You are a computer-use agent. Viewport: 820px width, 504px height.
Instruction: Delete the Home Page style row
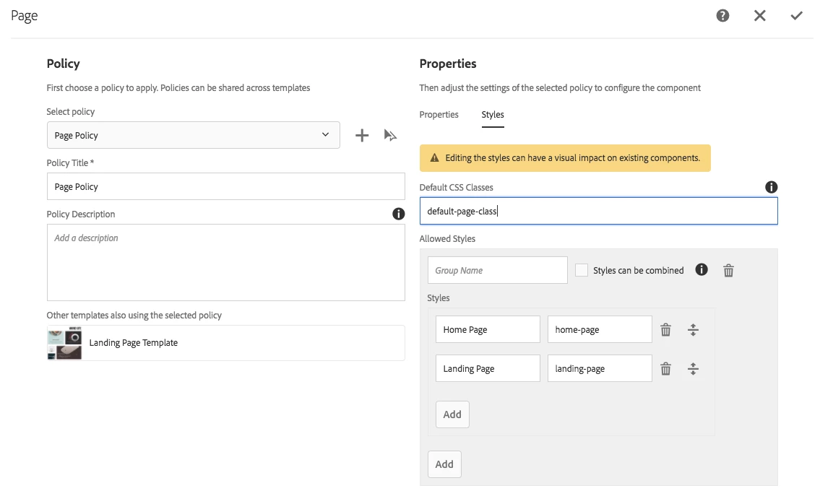pos(666,330)
